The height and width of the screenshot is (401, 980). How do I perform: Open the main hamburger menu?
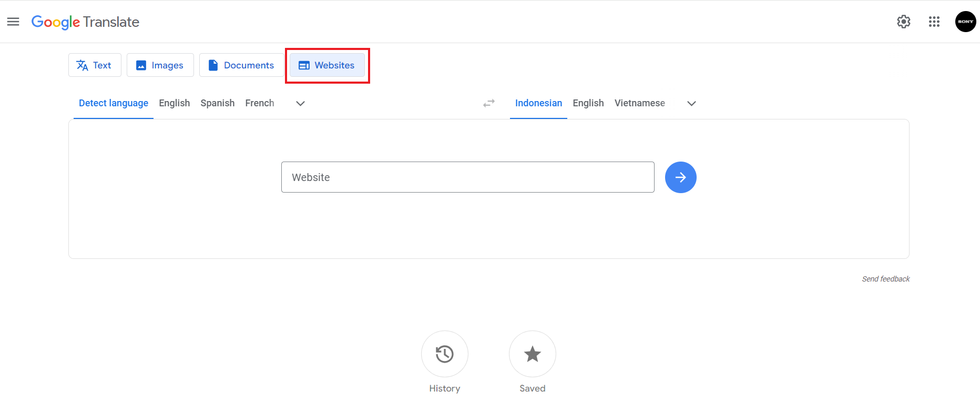coord(13,22)
